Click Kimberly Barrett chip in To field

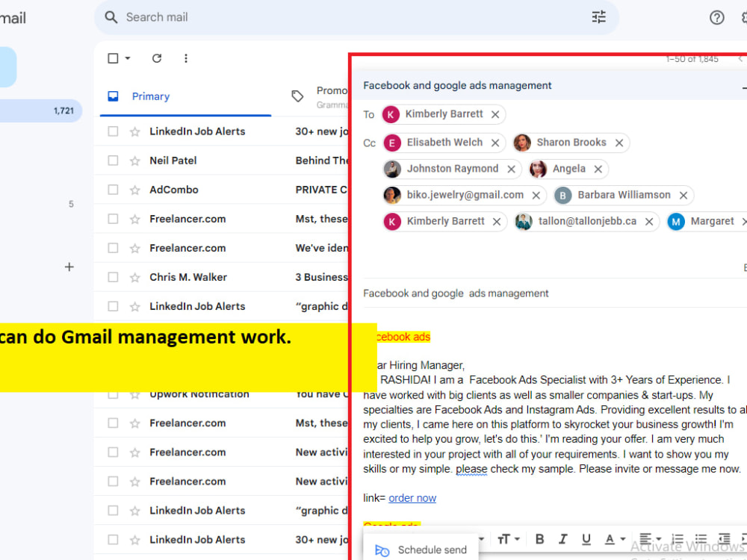pyautogui.click(x=444, y=114)
